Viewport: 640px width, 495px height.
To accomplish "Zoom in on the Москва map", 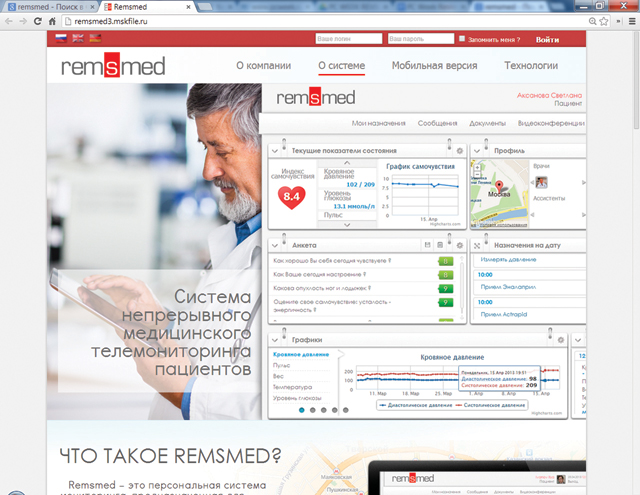I will (477, 167).
